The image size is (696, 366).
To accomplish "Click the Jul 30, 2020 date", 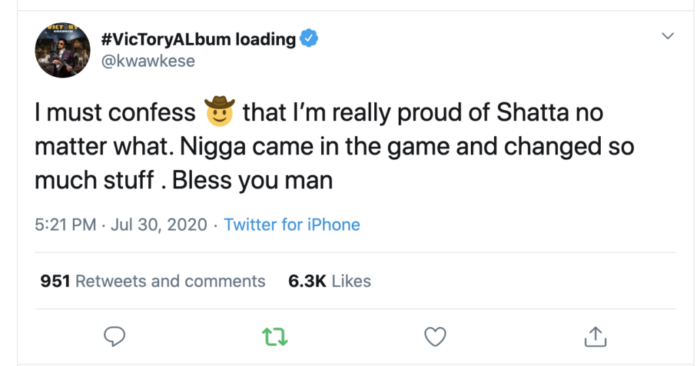I will 159,224.
